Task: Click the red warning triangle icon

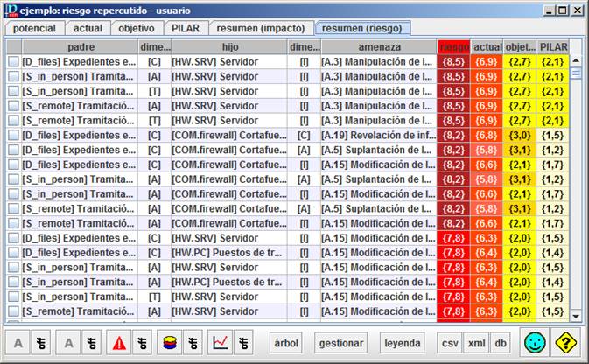Action: pyautogui.click(x=118, y=343)
